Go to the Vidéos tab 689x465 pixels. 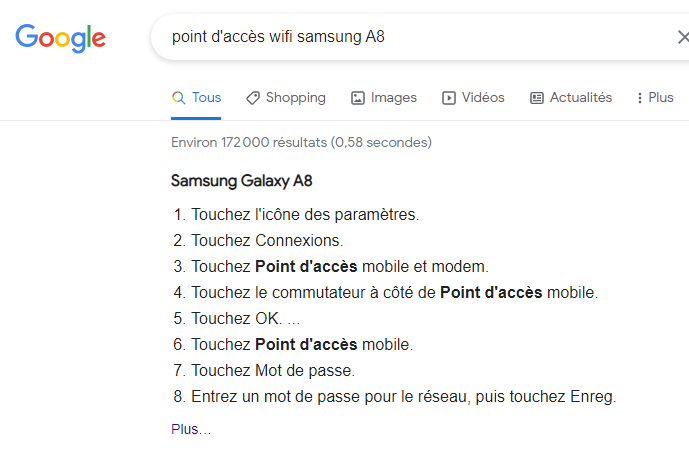(x=483, y=98)
